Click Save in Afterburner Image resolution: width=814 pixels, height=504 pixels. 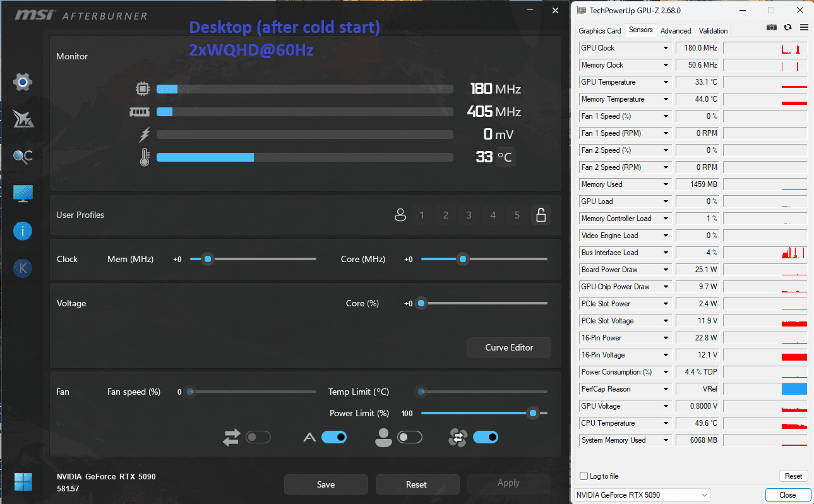[x=326, y=484]
